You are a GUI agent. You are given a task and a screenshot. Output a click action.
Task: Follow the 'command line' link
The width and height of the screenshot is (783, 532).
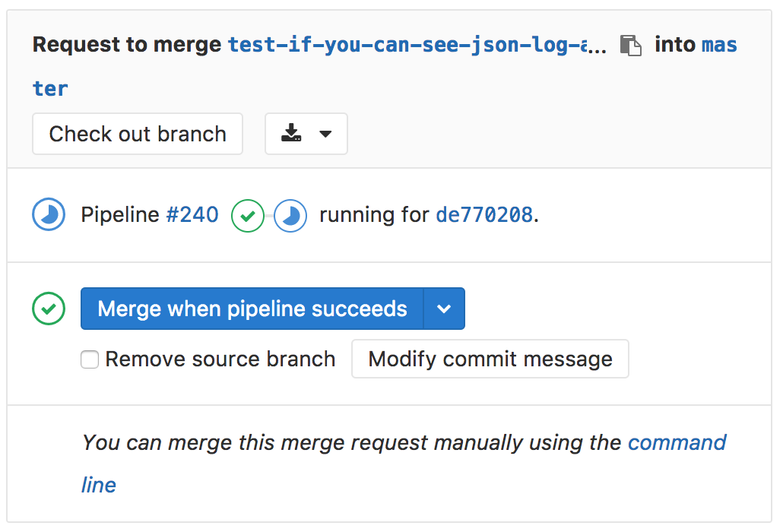click(677, 442)
